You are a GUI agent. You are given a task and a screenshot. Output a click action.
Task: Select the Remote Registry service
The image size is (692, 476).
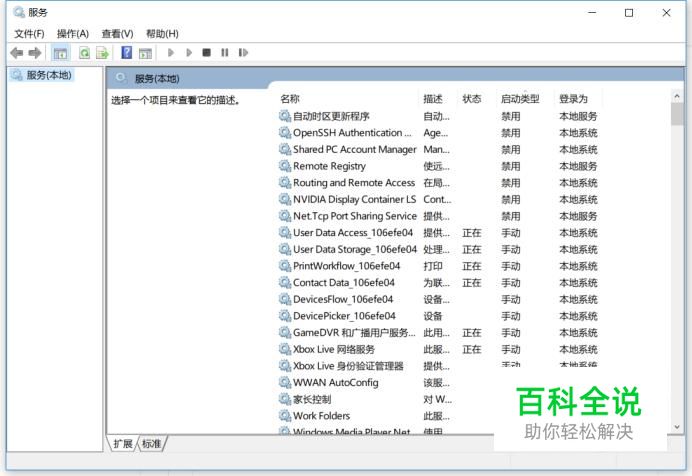(x=329, y=166)
